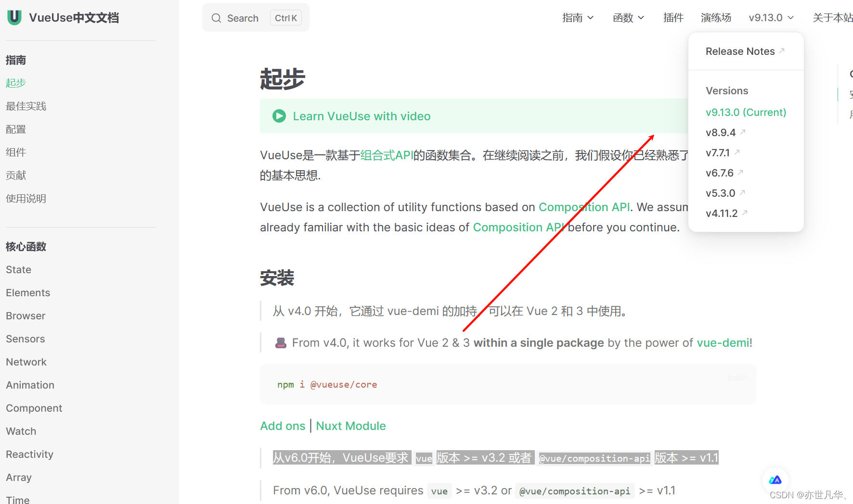
Task: Click the highlighted @vue/composition-api code in the Chinese note
Action: [x=595, y=458]
